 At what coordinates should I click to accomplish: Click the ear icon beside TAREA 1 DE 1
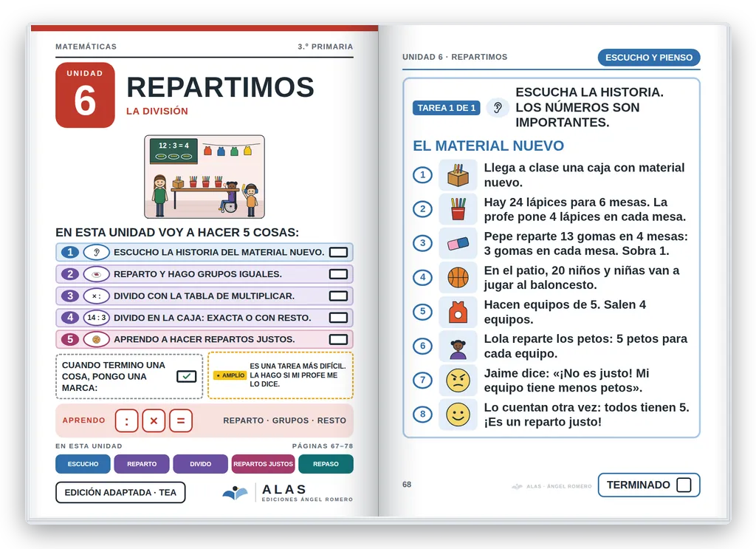click(x=498, y=108)
